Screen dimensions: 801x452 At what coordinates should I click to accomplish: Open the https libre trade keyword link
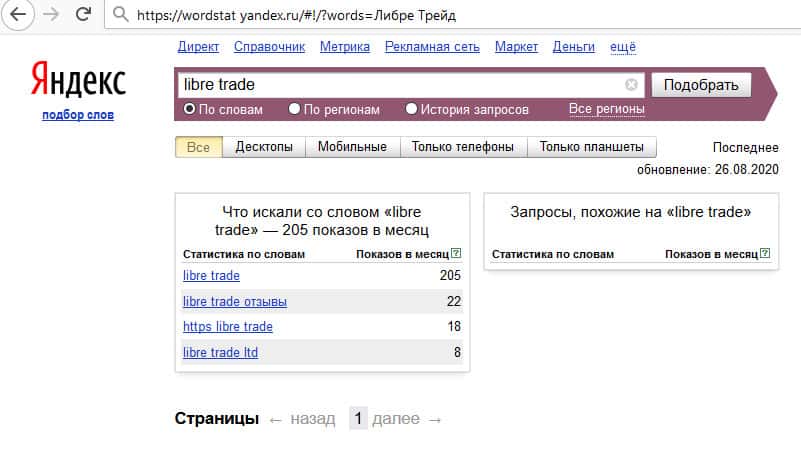coord(228,327)
